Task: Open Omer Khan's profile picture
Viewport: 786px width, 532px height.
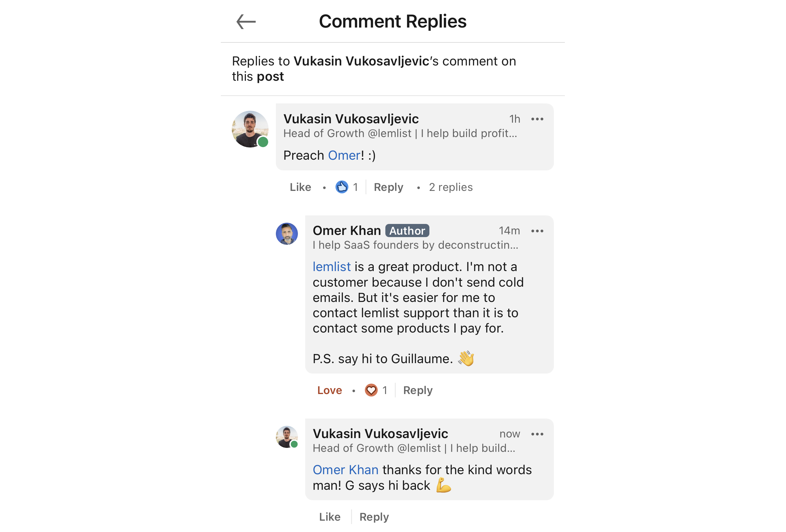Action: [287, 233]
